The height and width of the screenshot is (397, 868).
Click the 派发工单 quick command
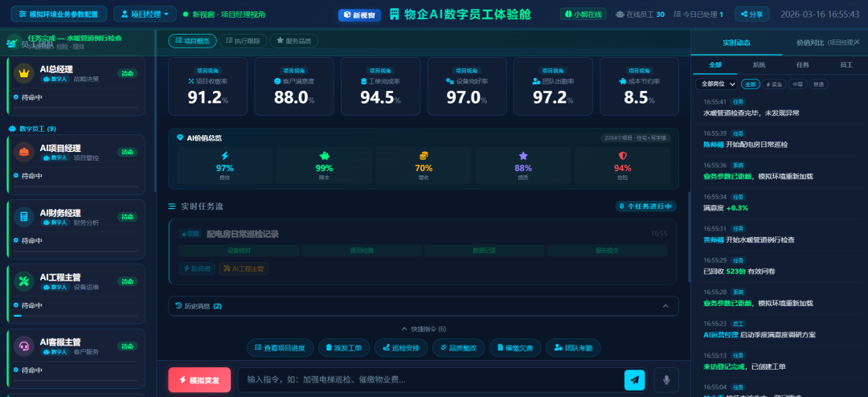point(344,348)
